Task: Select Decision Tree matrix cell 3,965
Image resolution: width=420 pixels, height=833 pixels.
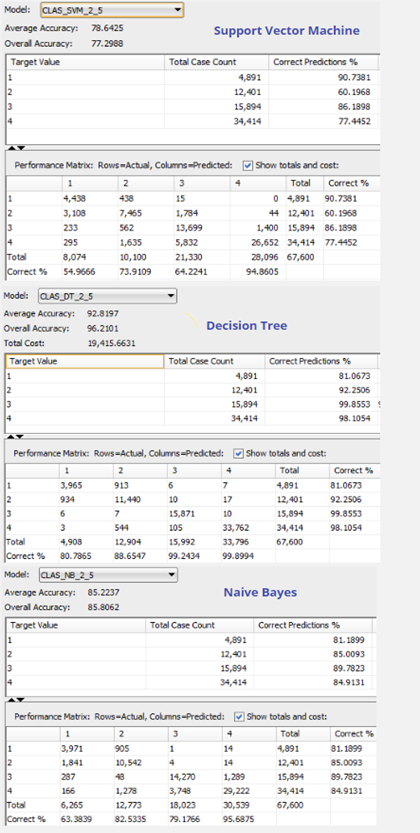Action: [73, 484]
